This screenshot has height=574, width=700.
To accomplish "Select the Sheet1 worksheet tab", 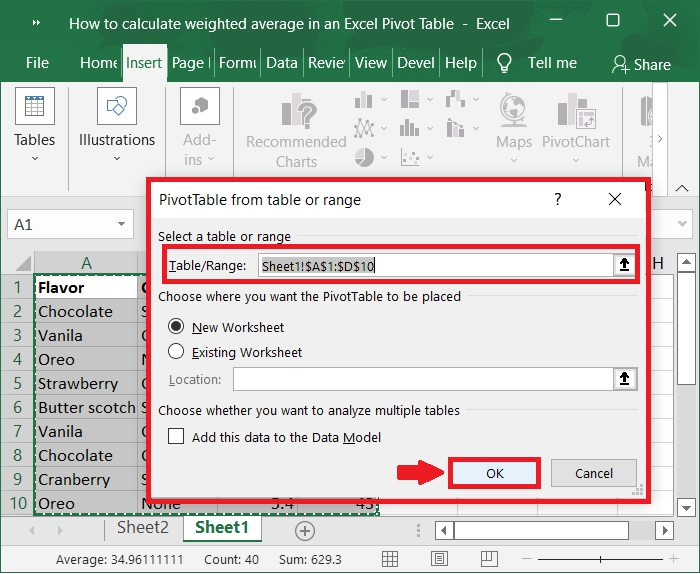I will (222, 528).
